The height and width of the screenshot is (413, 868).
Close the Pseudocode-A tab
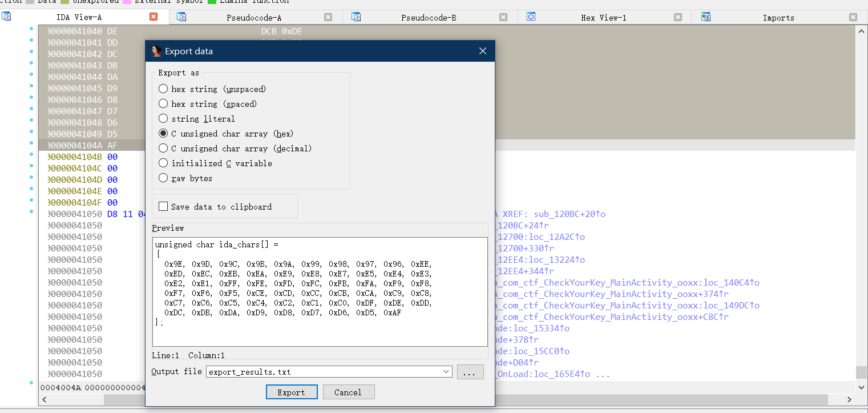coord(328,17)
